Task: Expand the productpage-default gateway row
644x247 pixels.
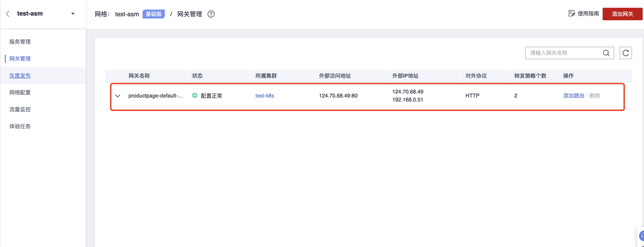Action: click(x=118, y=96)
